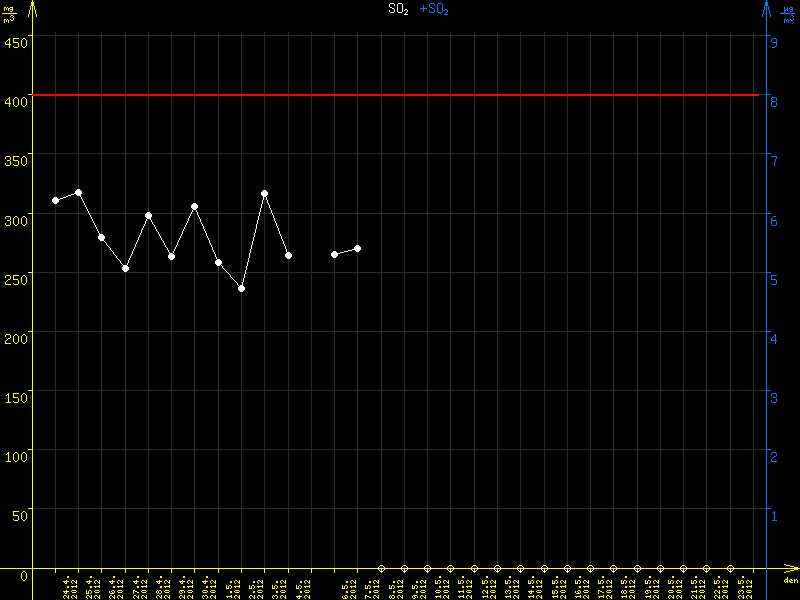Click the blue +SO2 legend label
The image size is (800, 600).
tap(434, 9)
